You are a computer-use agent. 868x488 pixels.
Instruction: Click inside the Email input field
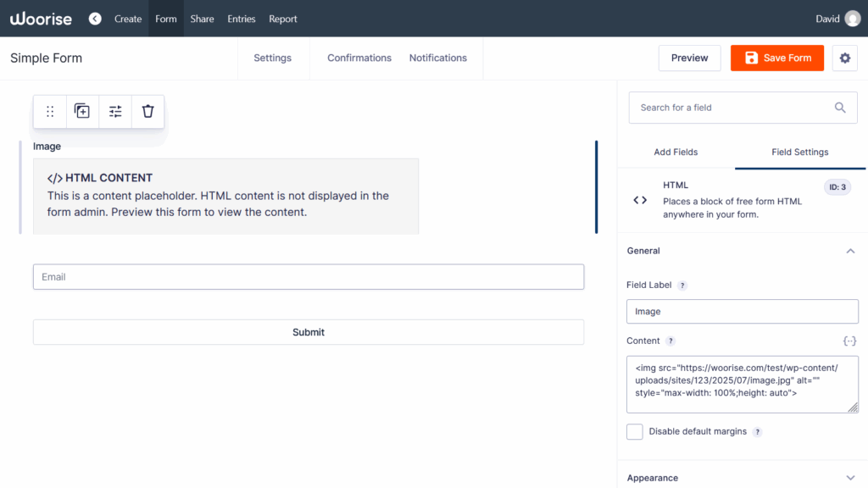(308, 276)
